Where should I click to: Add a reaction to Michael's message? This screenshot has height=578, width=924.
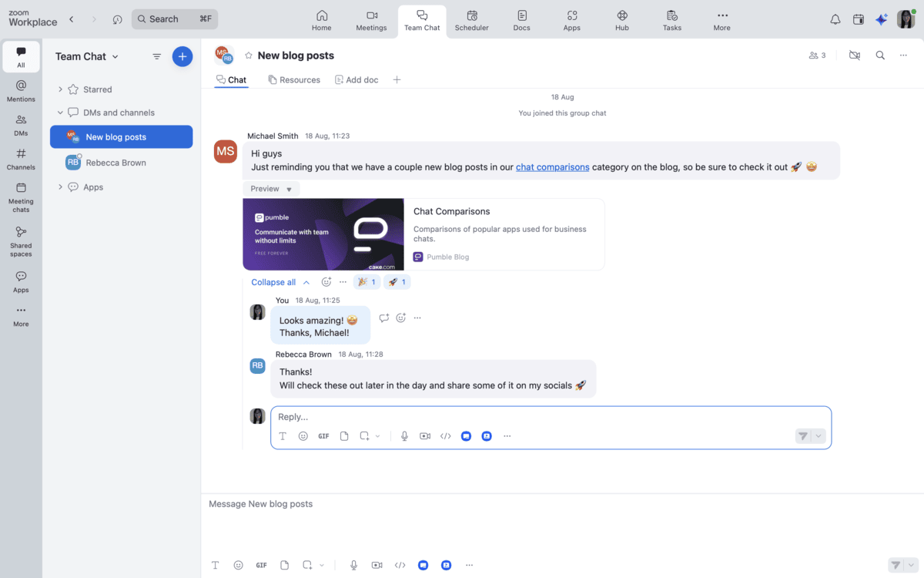pos(326,281)
